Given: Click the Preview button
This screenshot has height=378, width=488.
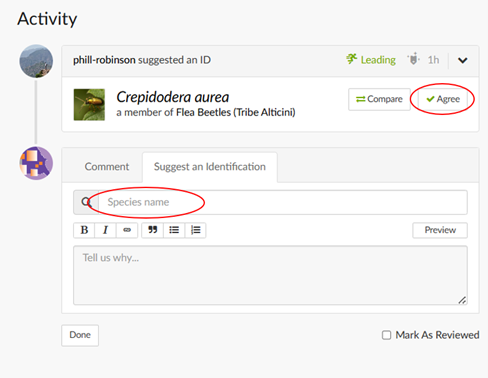Looking at the screenshot, I should coord(440,230).
